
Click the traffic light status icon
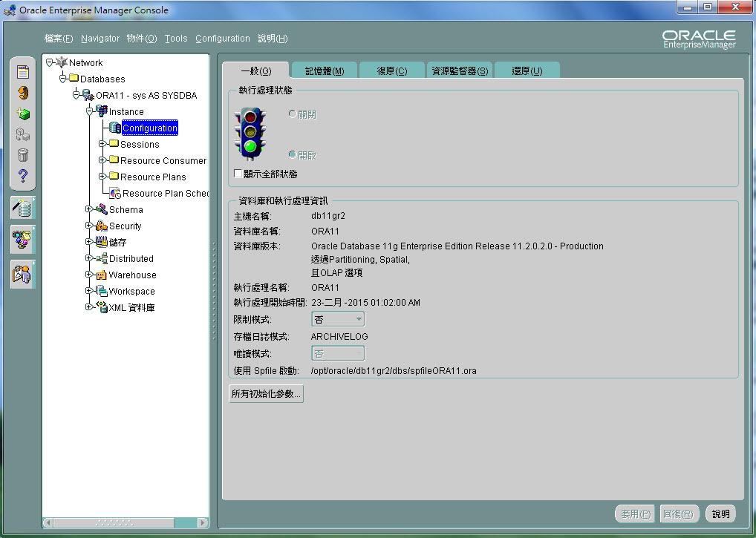250,134
